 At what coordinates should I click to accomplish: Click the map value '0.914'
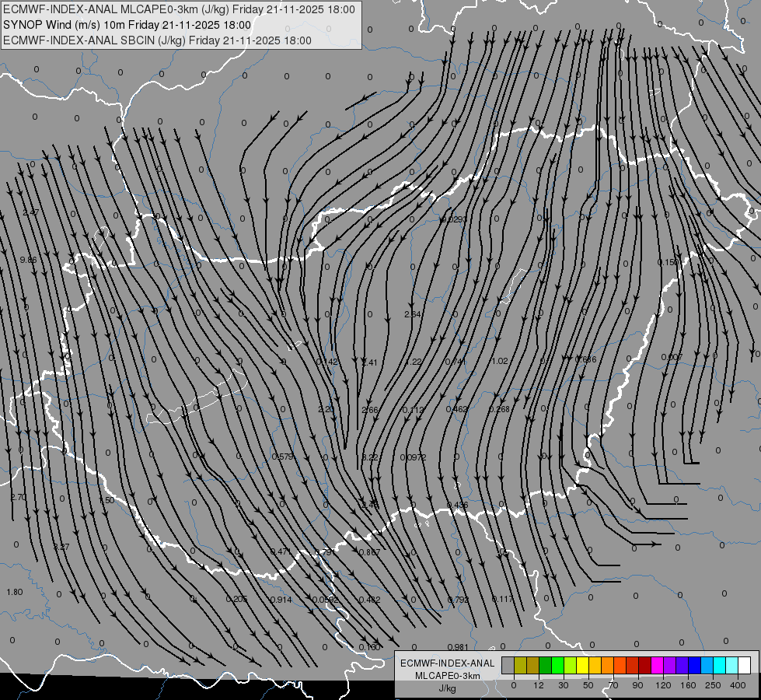(281, 600)
